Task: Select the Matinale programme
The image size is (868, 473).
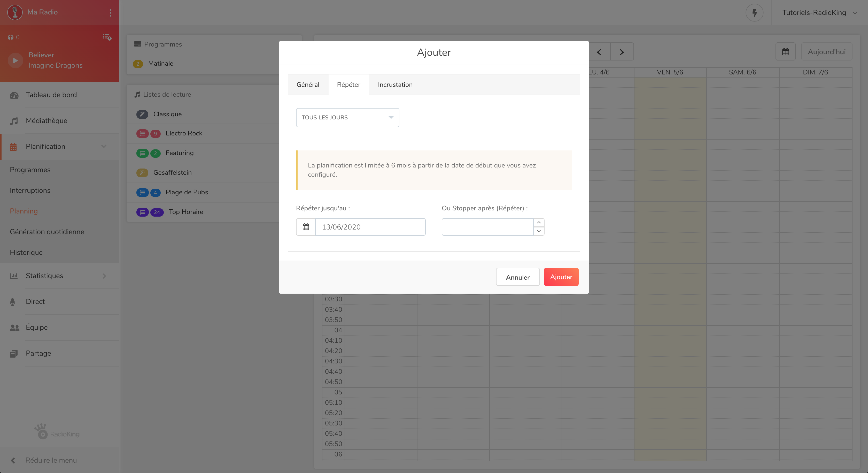Action: point(160,63)
